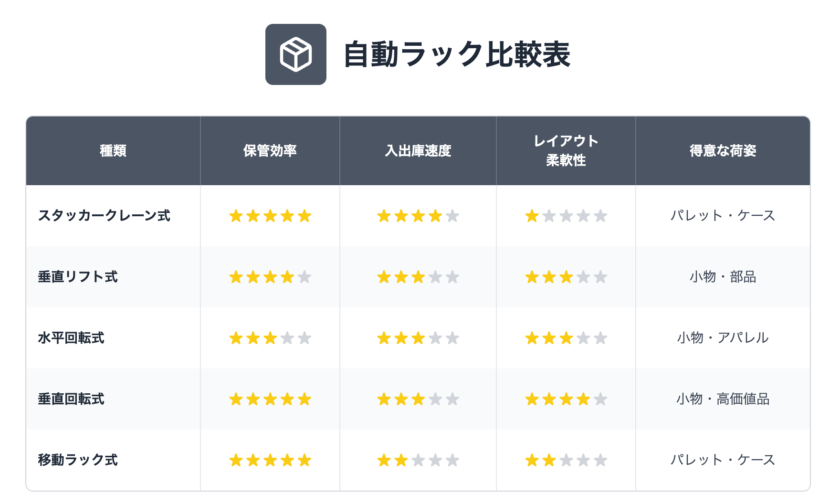This screenshot has height=504, width=840.
Task: Click the package box icon beside the title
Action: 296,54
